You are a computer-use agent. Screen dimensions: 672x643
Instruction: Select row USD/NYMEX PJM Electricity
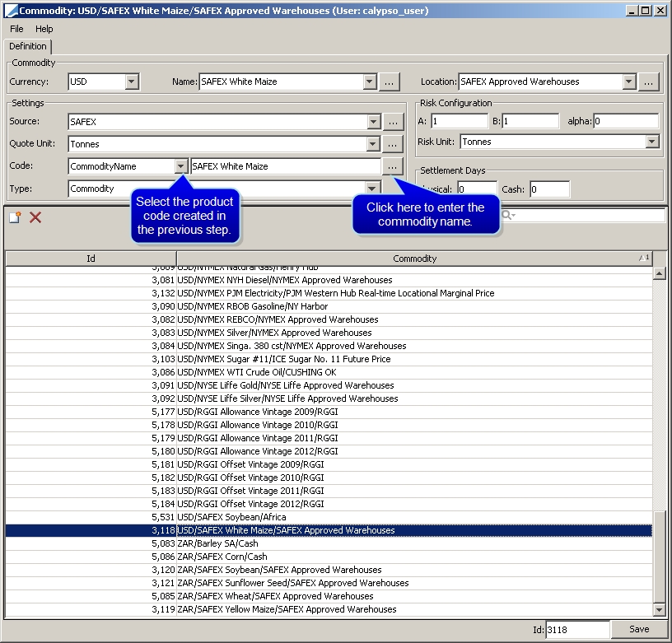point(329,293)
